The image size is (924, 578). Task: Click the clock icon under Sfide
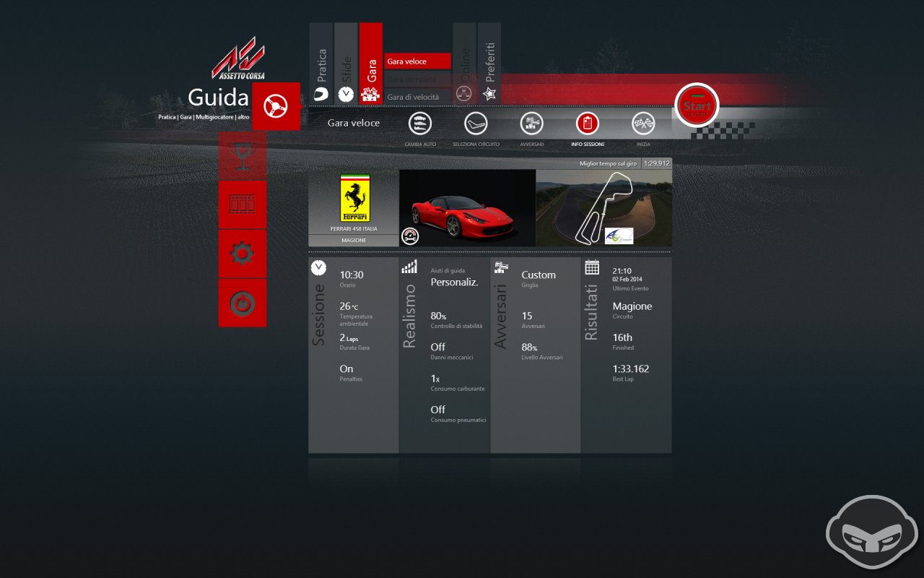(346, 94)
